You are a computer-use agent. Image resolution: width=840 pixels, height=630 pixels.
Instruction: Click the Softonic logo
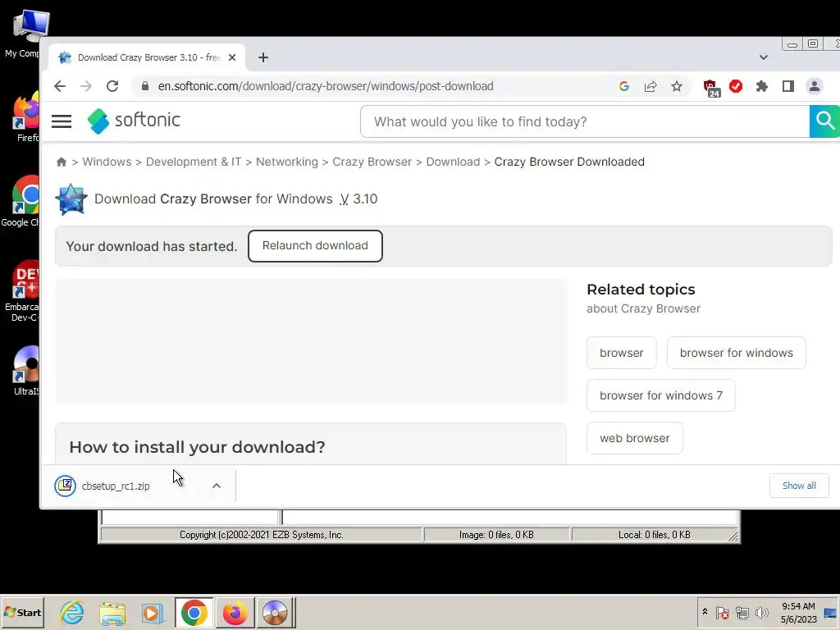[x=134, y=121]
